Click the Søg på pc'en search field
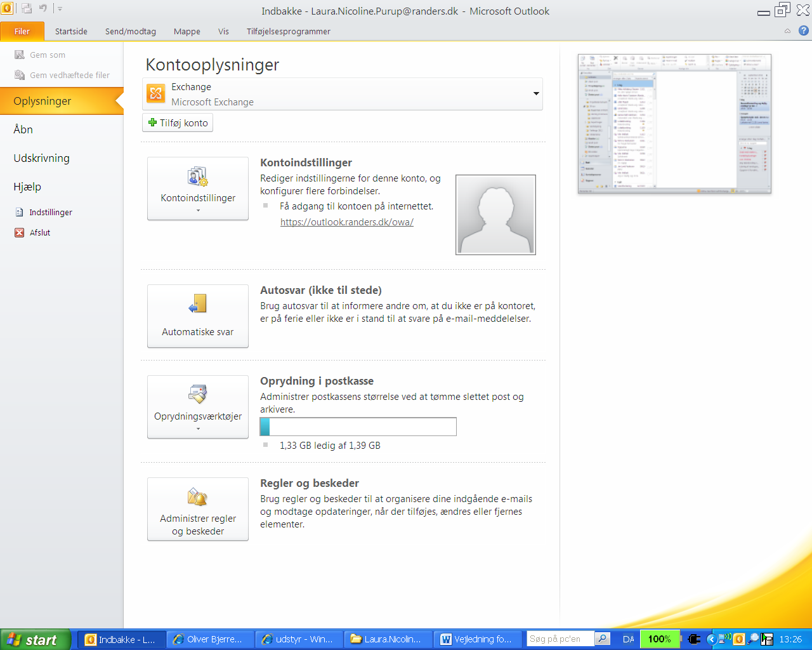The image size is (812, 650). coord(561,639)
